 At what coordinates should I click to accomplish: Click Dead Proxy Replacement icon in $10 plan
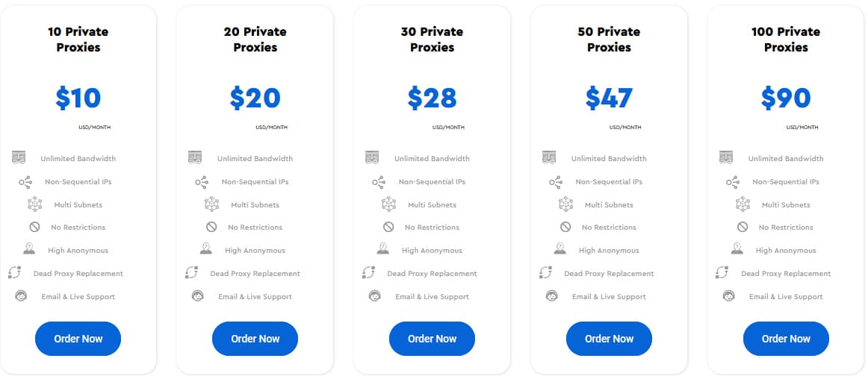point(14,273)
